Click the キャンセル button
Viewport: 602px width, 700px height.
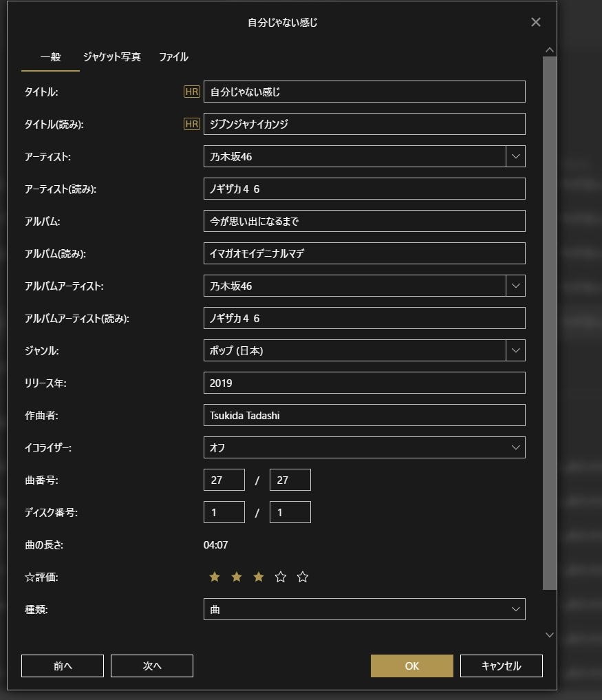point(501,666)
